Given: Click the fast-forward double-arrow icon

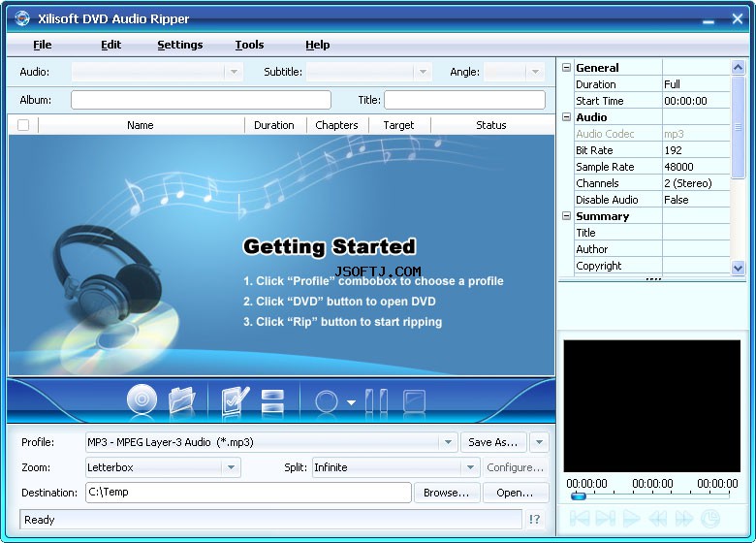Looking at the screenshot, I should (683, 519).
